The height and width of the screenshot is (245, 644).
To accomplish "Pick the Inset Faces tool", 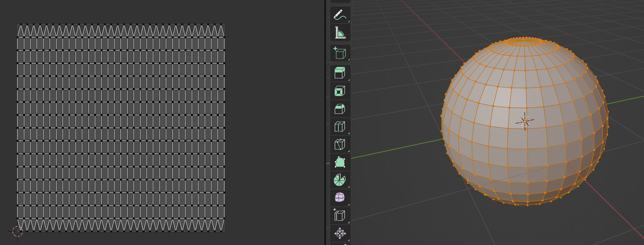I will pyautogui.click(x=340, y=91).
